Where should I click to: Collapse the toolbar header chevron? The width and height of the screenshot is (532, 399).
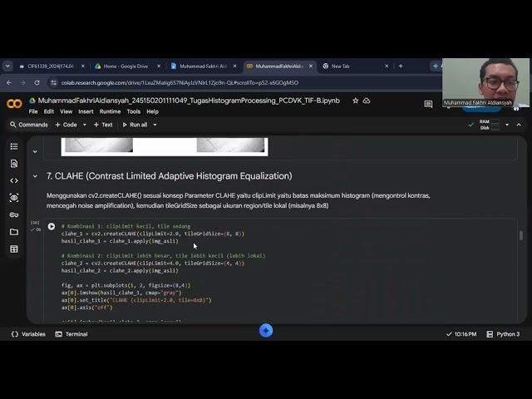[519, 125]
